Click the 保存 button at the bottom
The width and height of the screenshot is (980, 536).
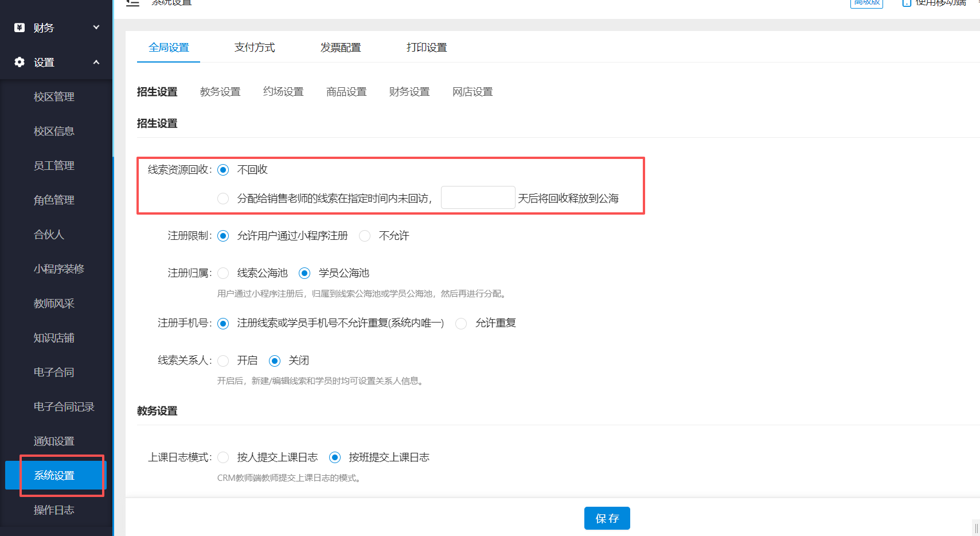607,518
